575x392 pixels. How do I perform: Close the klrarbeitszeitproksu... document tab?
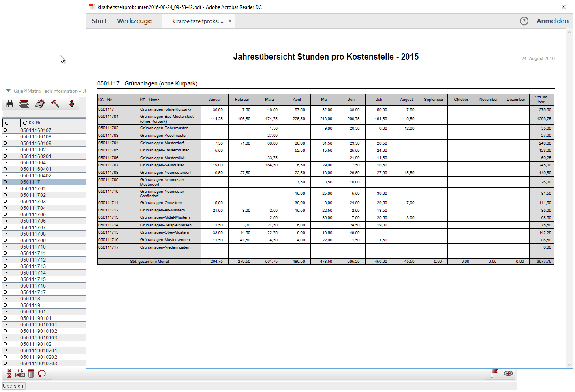click(x=230, y=21)
